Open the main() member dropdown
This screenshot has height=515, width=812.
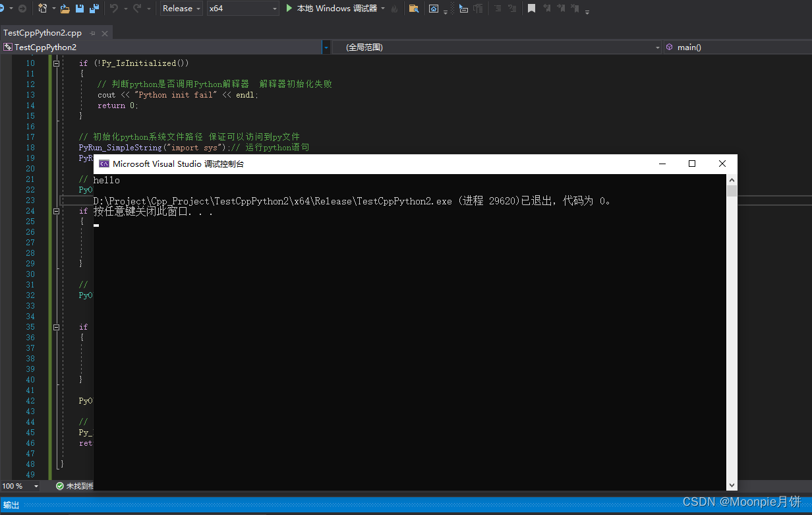tap(738, 47)
